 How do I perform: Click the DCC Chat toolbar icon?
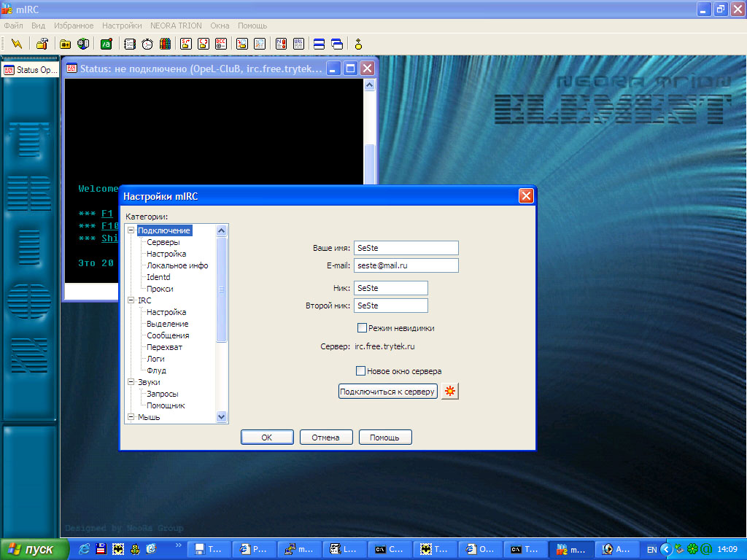204,44
